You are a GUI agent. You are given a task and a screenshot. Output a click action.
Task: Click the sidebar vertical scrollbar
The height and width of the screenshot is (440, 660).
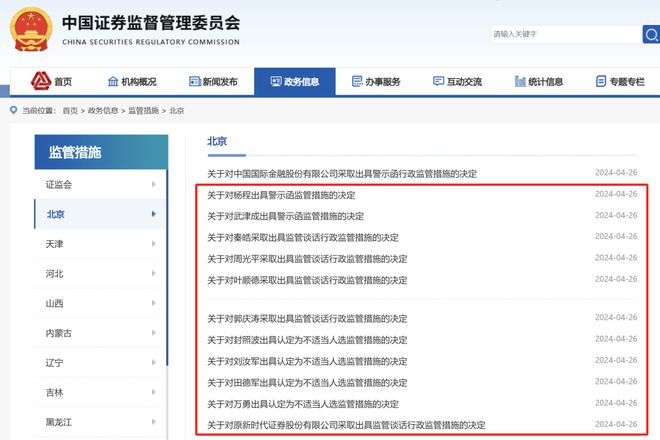click(167, 267)
